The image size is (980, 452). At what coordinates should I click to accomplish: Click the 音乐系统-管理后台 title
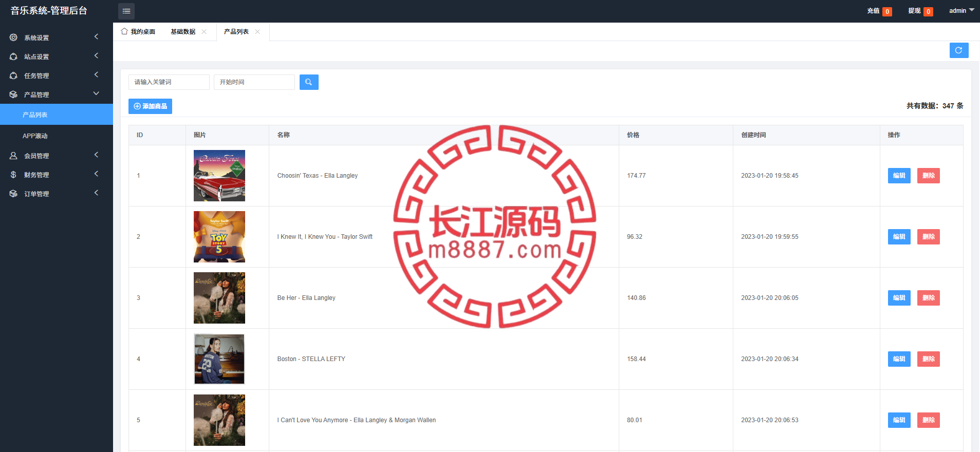click(x=49, y=11)
